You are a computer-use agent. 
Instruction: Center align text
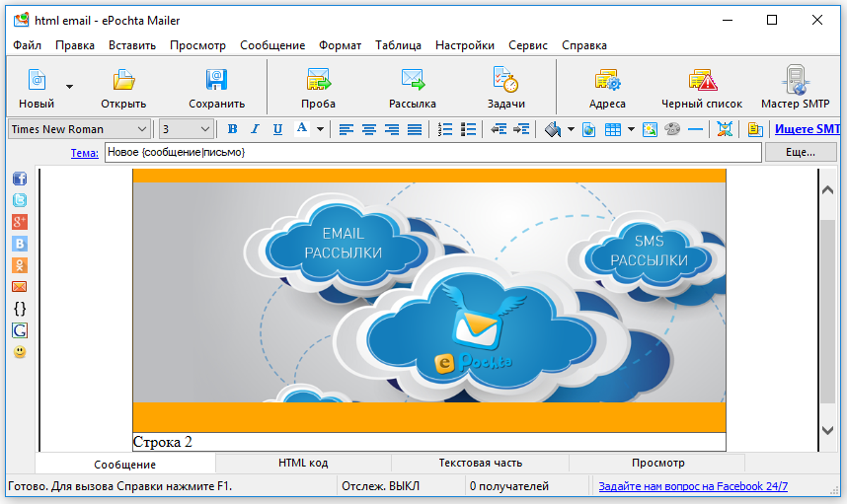(x=369, y=129)
